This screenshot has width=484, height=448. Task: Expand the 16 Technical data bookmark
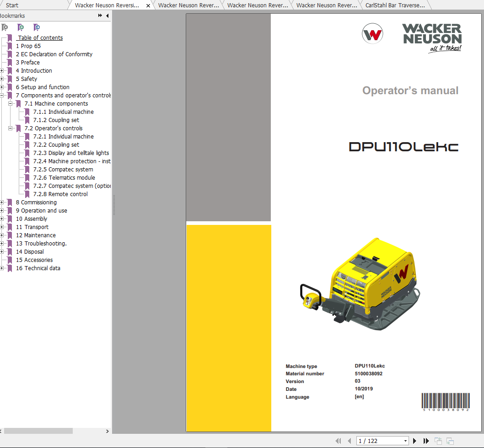pyautogui.click(x=1, y=268)
